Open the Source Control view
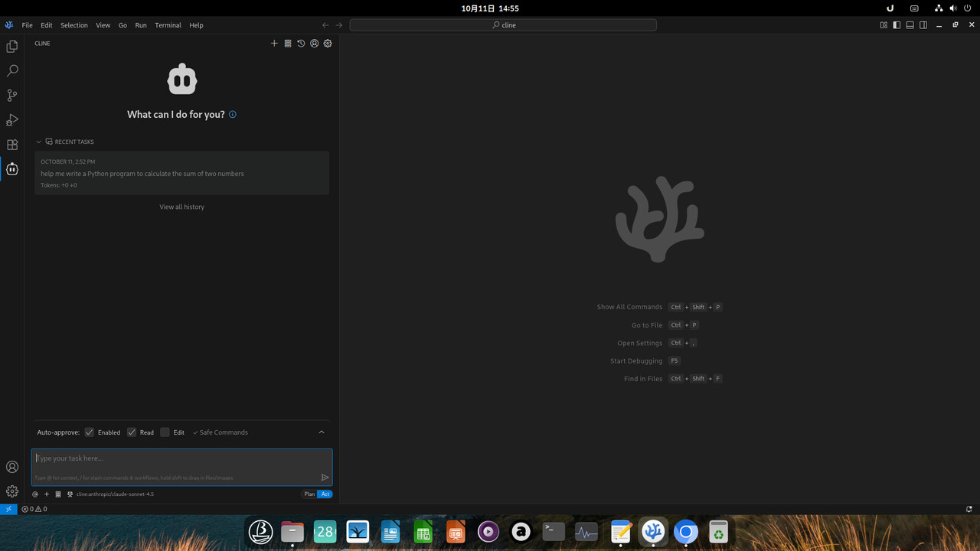This screenshot has width=980, height=551. [x=12, y=96]
